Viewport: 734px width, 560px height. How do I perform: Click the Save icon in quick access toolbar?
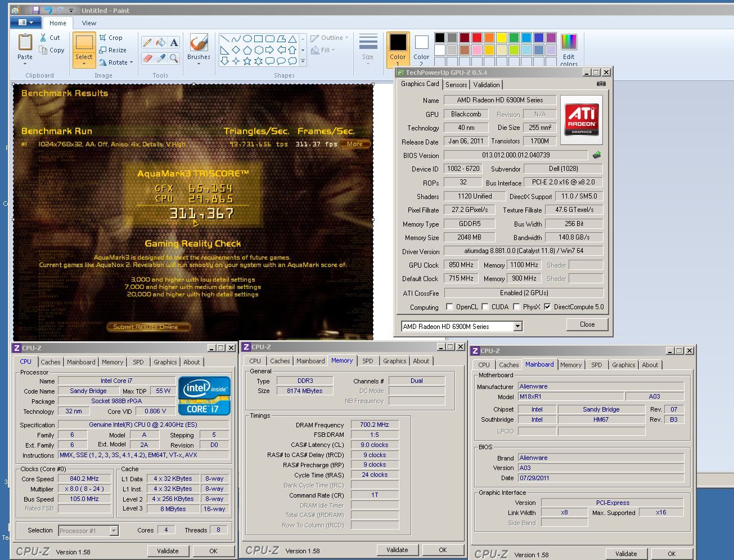35,10
